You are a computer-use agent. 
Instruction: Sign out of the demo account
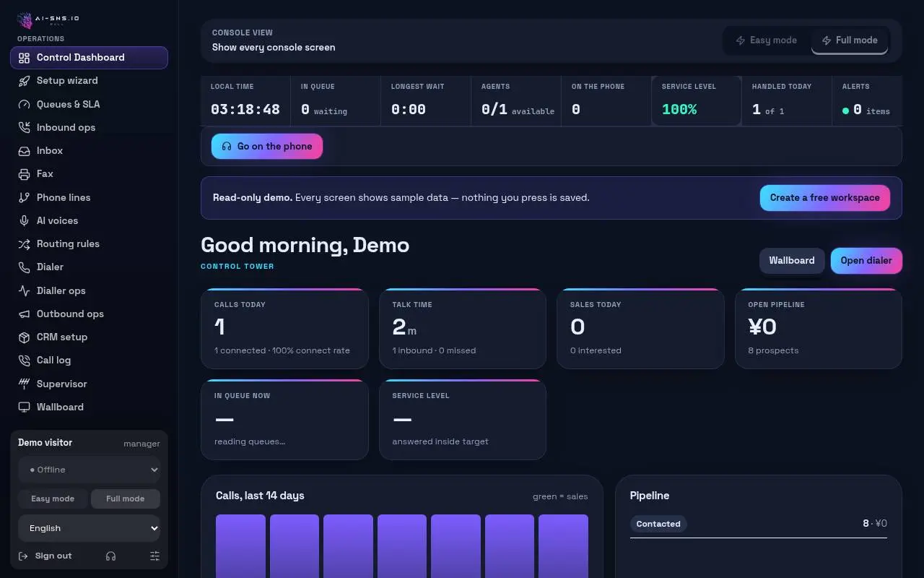tap(45, 556)
